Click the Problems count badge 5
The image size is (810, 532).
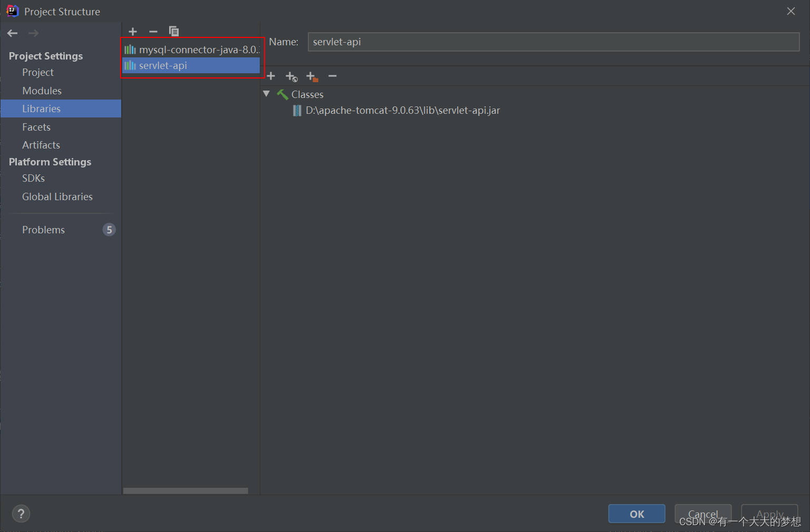109,230
